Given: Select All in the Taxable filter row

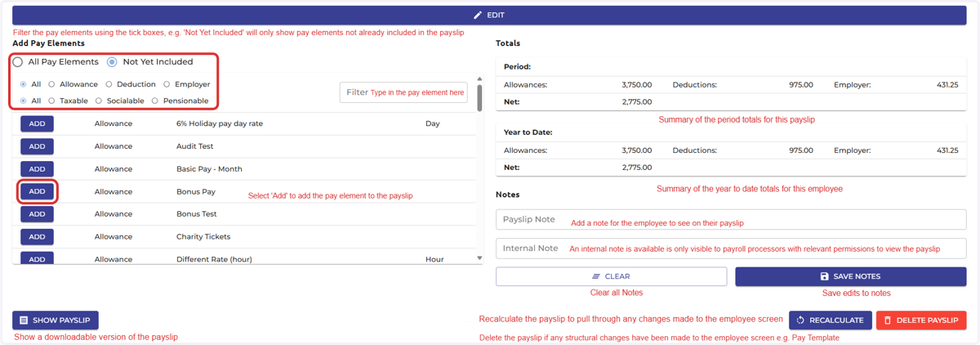Looking at the screenshot, I should click(23, 101).
